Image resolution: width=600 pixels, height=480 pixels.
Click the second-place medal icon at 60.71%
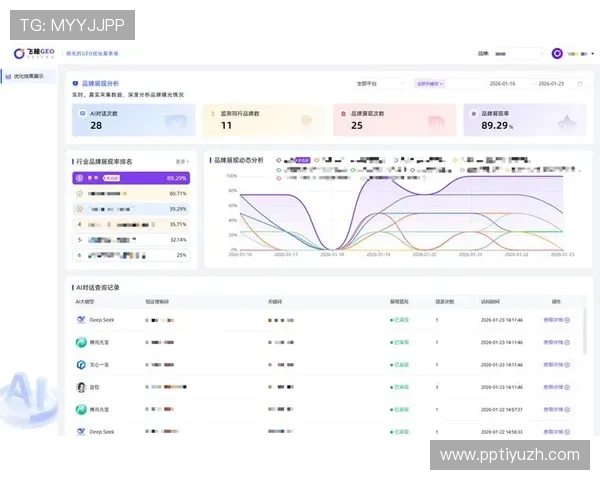(80, 194)
